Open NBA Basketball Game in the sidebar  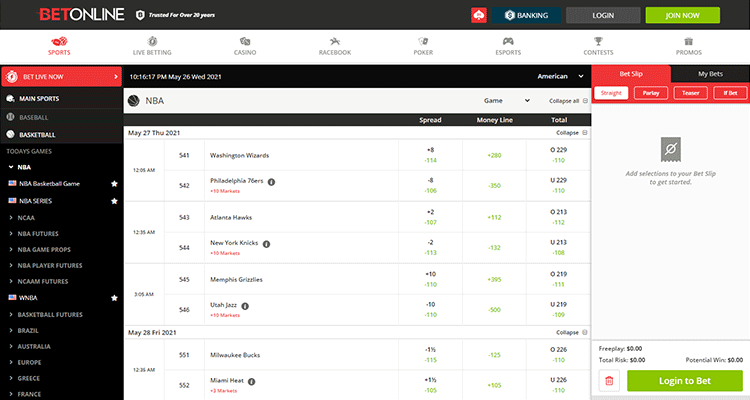pos(49,184)
